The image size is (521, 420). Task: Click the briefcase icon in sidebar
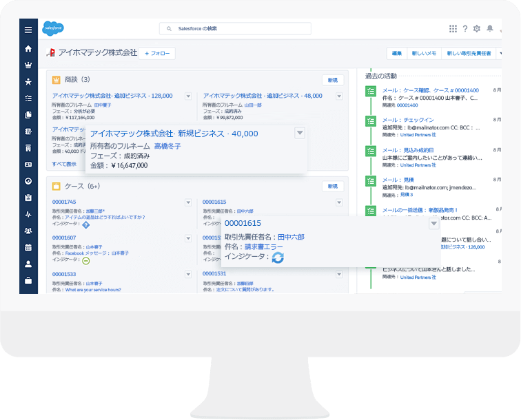point(28,280)
